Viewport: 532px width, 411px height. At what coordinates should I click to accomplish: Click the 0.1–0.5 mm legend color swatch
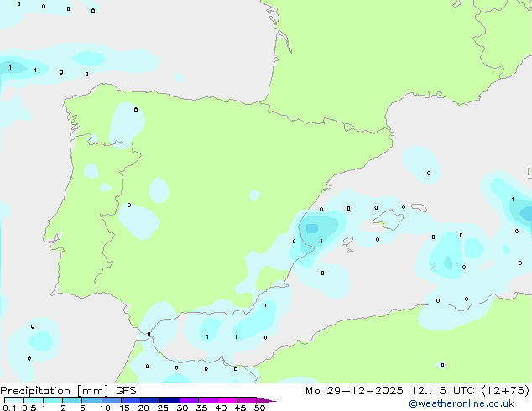[14, 400]
